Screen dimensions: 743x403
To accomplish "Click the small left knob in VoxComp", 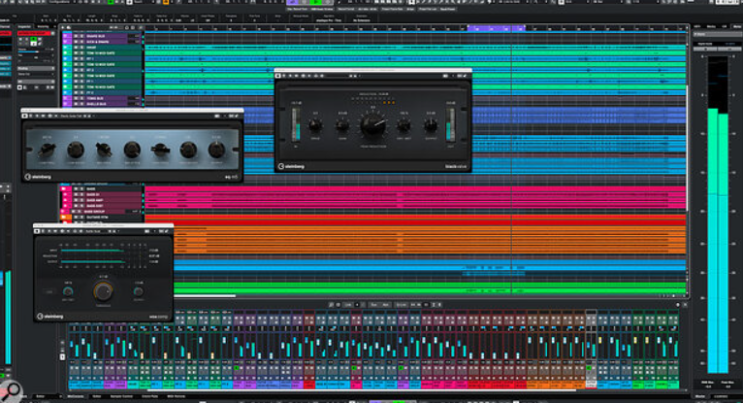I will point(68,291).
